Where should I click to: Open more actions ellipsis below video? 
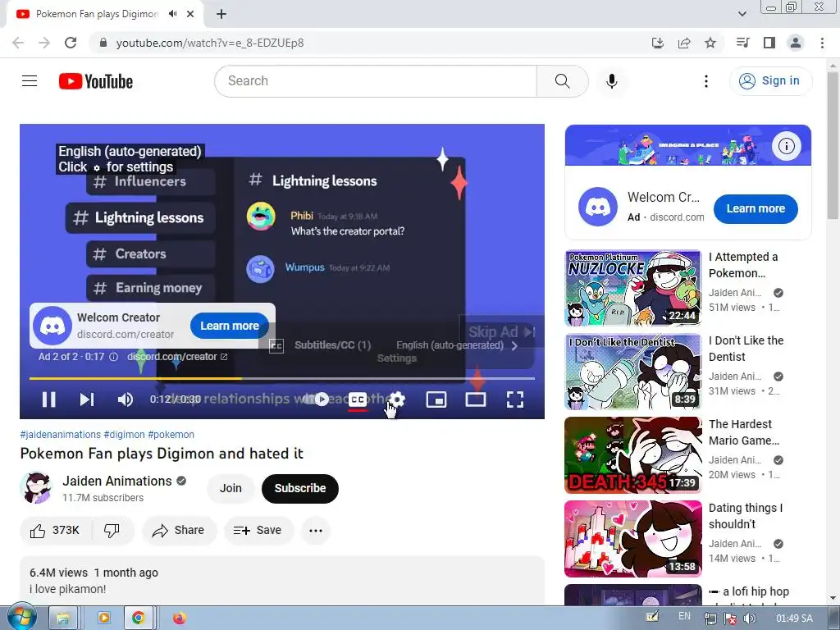[x=316, y=531]
